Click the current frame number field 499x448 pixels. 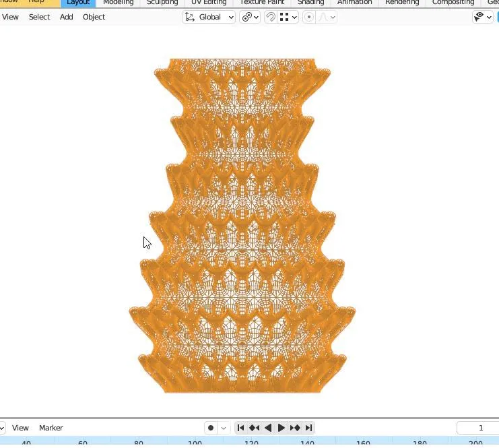tap(479, 428)
